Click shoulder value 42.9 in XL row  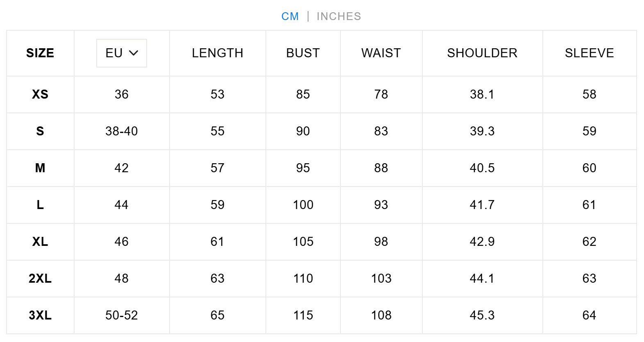coord(482,242)
